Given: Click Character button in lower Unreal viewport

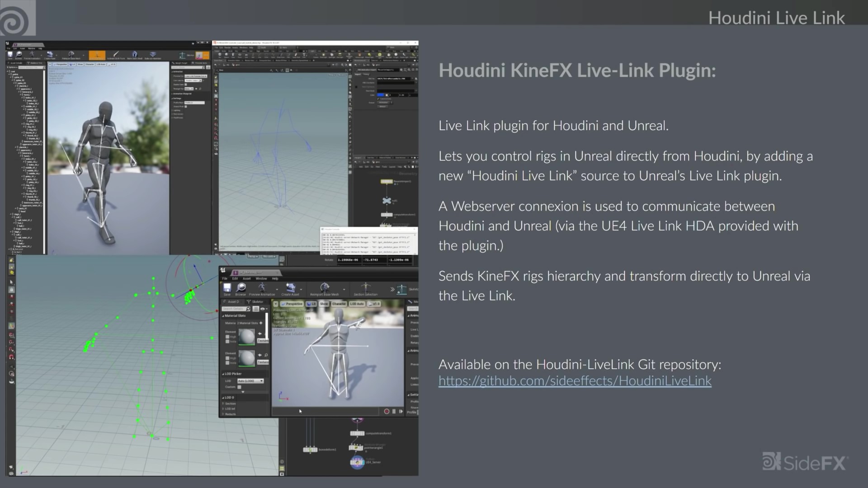Looking at the screenshot, I should click(339, 304).
